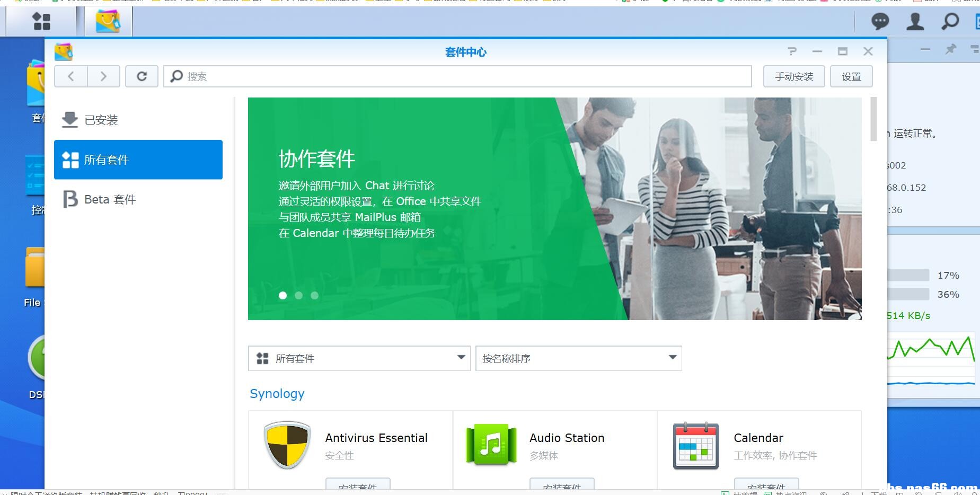
Task: Open notifications via the speech bubble icon
Action: pyautogui.click(x=880, y=21)
